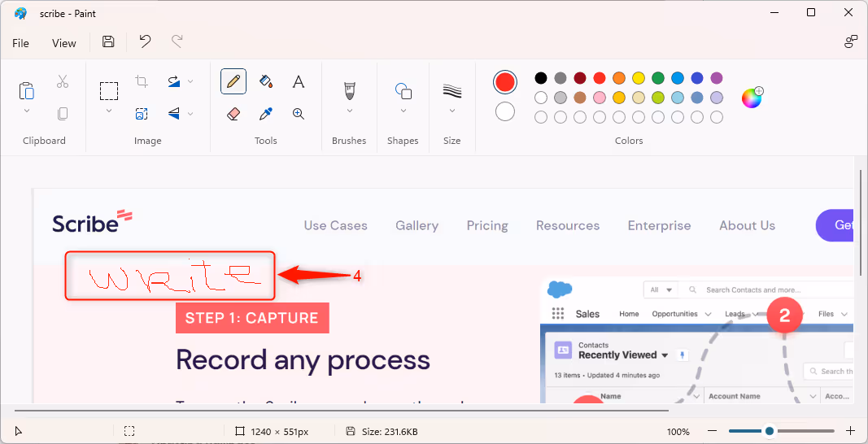Select the Magnifier tool
Screen dimensions: 868x444
pyautogui.click(x=299, y=114)
